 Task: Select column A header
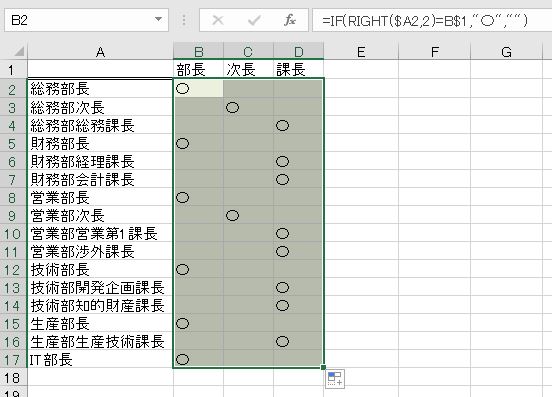coord(100,52)
